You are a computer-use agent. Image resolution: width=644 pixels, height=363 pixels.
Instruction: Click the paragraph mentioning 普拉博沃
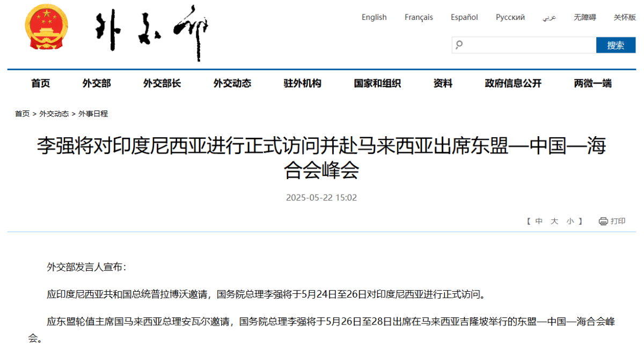(268, 294)
